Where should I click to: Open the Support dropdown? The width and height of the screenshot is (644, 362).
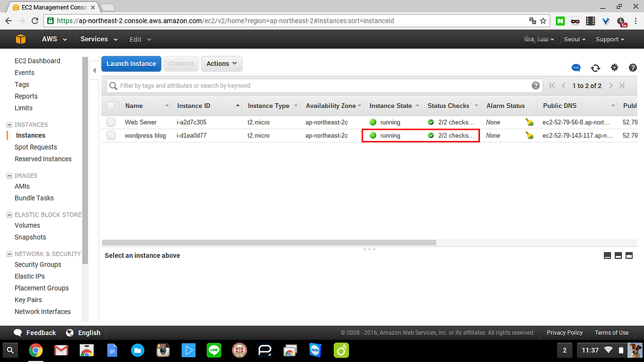pyautogui.click(x=610, y=39)
